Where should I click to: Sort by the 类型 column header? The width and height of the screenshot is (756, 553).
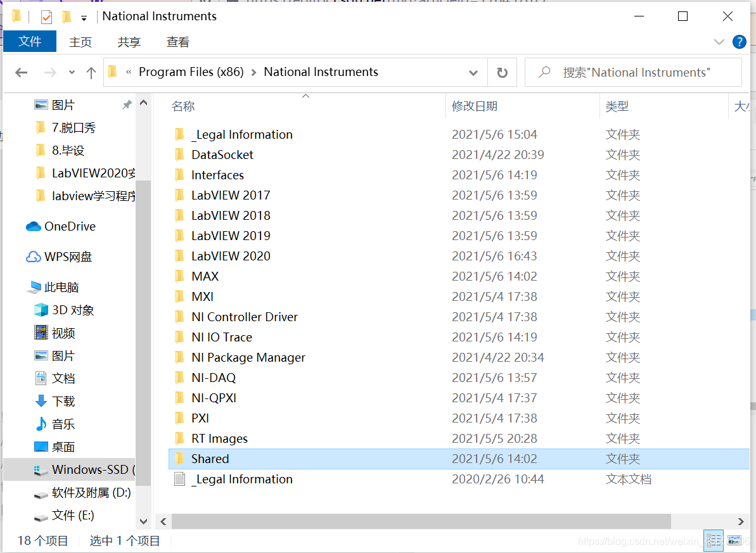617,106
